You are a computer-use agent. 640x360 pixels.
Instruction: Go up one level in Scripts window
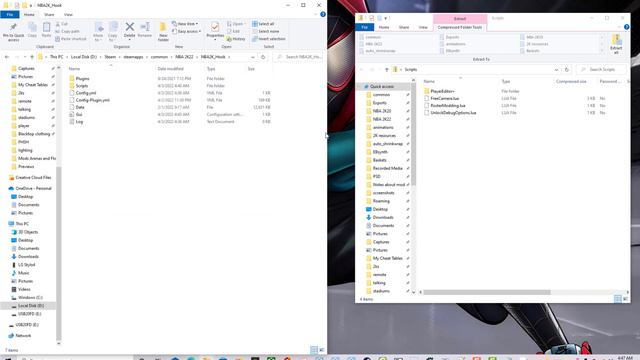pyautogui.click(x=387, y=70)
